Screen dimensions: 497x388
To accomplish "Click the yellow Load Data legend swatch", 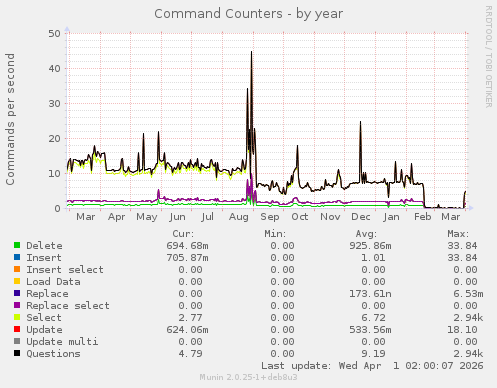I will [x=17, y=281].
